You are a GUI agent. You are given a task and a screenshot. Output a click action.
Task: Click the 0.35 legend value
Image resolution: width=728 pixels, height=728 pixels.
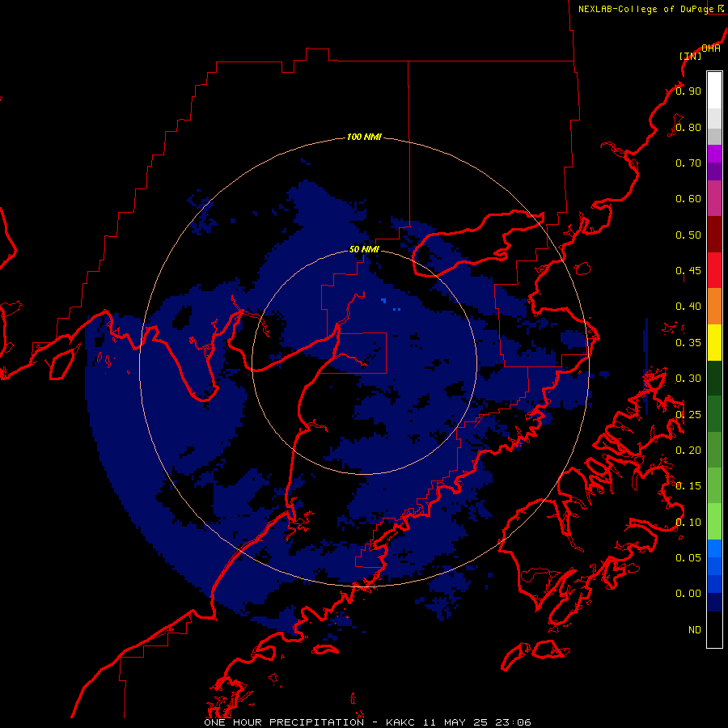pyautogui.click(x=688, y=343)
